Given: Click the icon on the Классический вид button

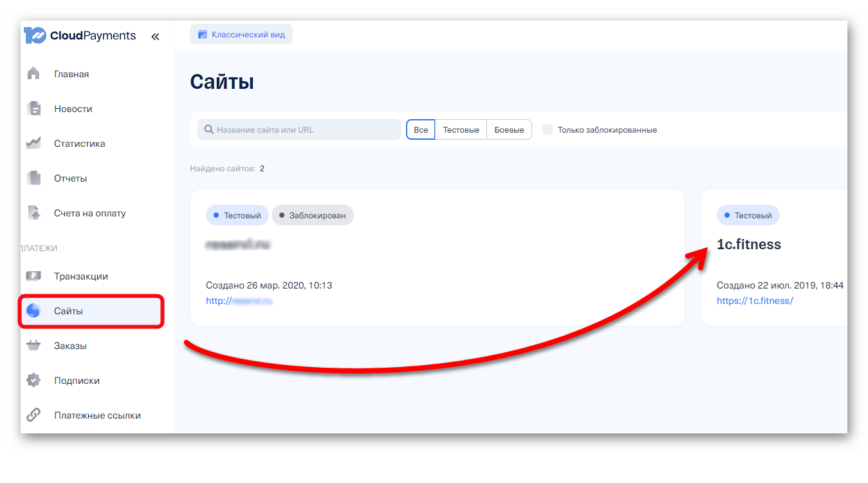Looking at the screenshot, I should [203, 35].
